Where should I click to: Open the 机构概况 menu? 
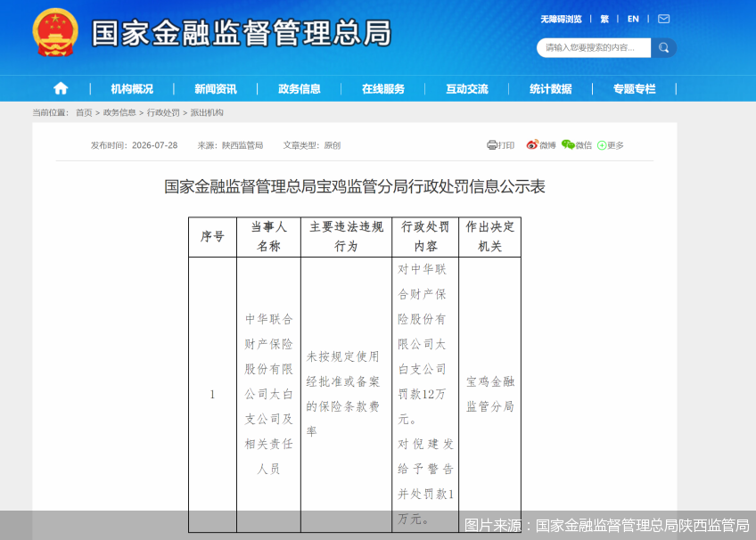(132, 89)
